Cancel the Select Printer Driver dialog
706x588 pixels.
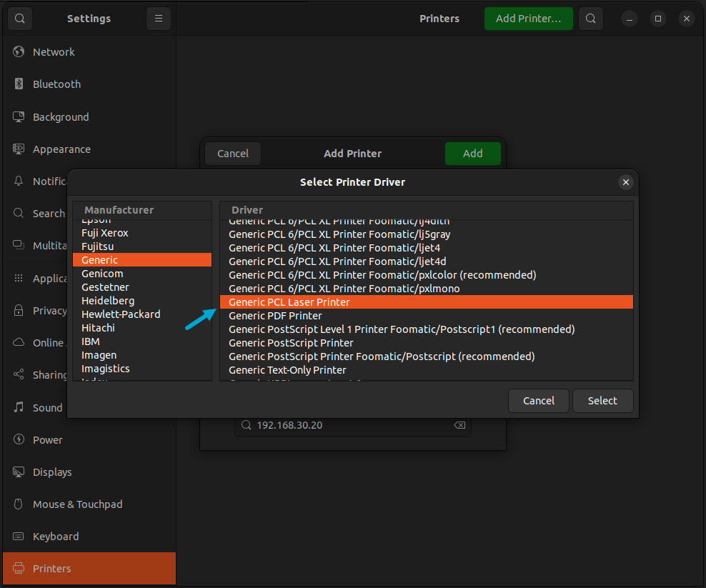(x=538, y=401)
